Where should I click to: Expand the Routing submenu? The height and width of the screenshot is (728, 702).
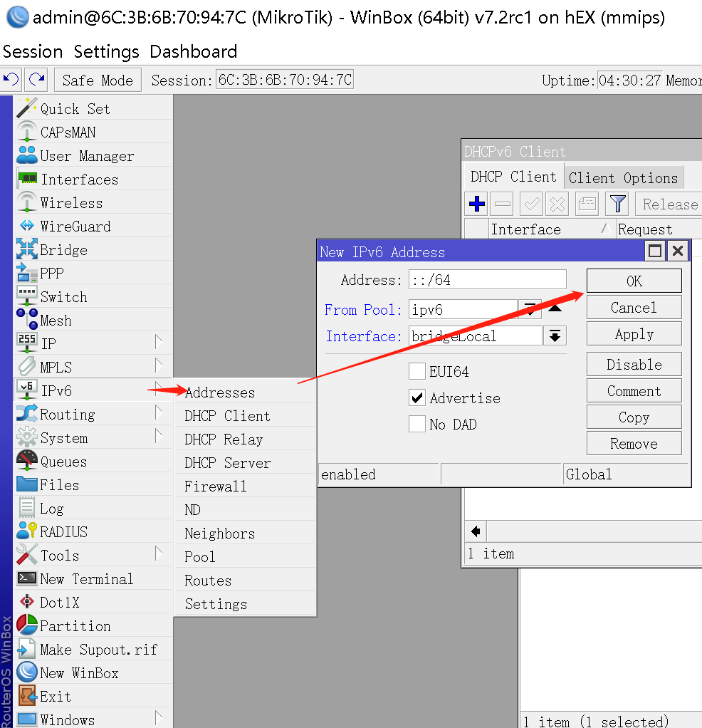(67, 415)
